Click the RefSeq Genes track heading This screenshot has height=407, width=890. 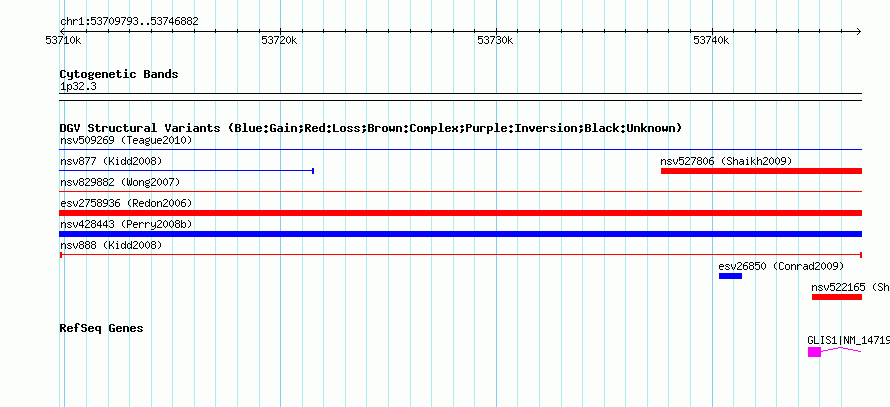coord(102,329)
